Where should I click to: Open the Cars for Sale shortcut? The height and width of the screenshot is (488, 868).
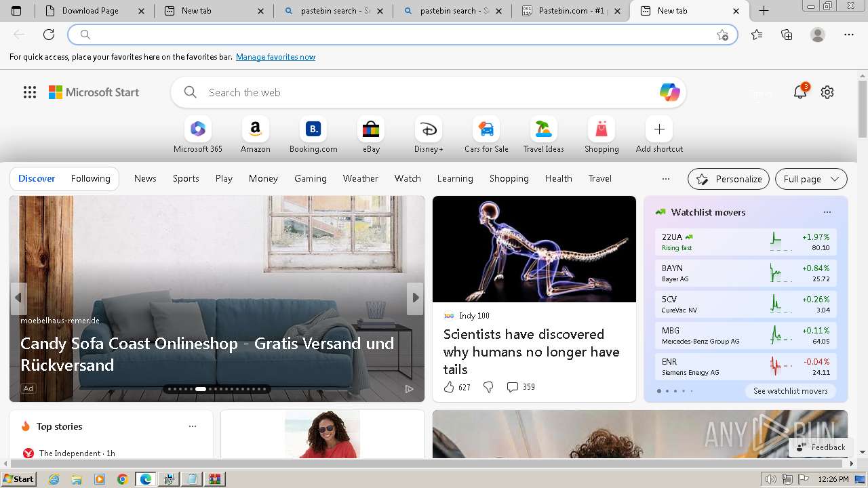pyautogui.click(x=486, y=135)
